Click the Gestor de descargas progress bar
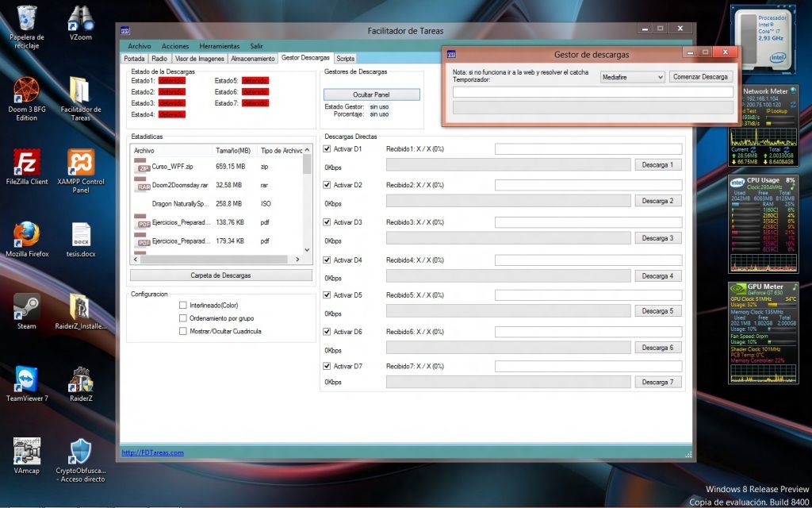The height and width of the screenshot is (508, 812). (593, 107)
